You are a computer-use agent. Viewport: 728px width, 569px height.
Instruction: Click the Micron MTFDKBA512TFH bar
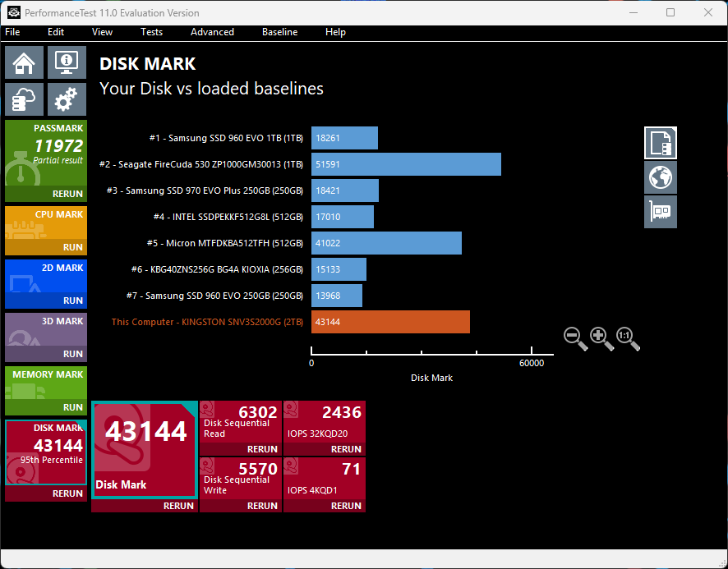[387, 243]
